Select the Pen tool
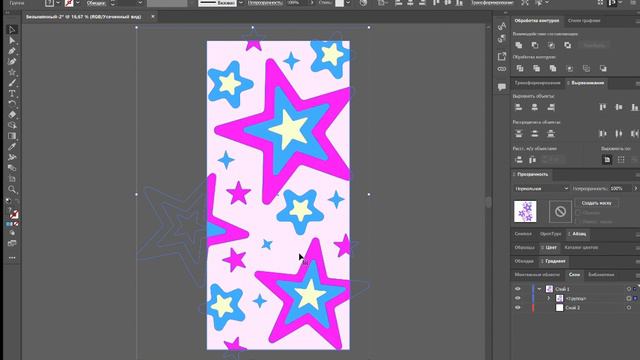This screenshot has height=360, width=640. pos(12,51)
